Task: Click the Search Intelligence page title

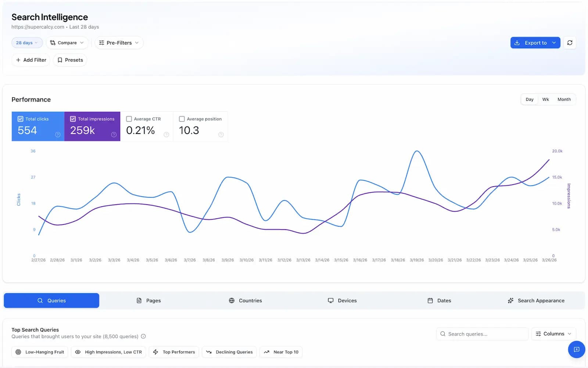Action: pyautogui.click(x=50, y=17)
